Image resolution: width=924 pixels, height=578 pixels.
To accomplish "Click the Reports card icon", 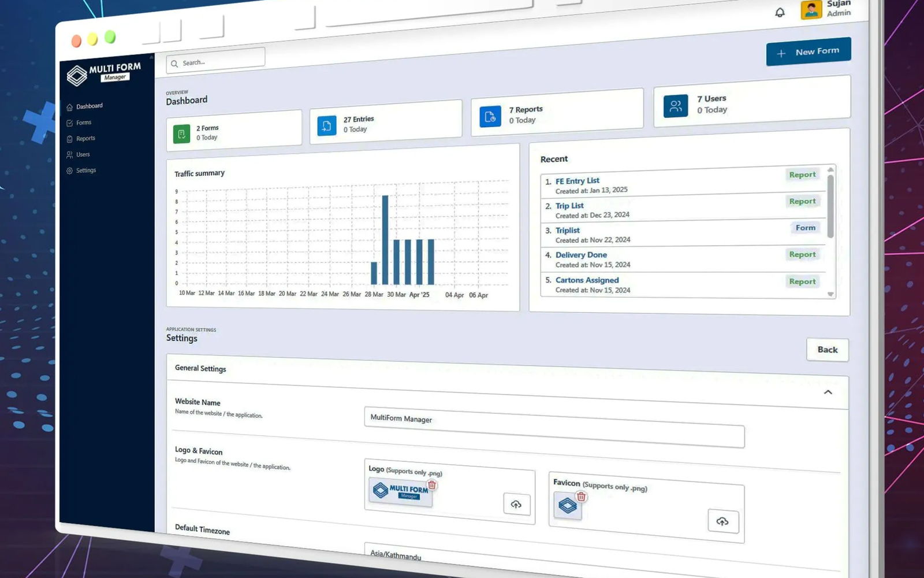I will pos(490,117).
